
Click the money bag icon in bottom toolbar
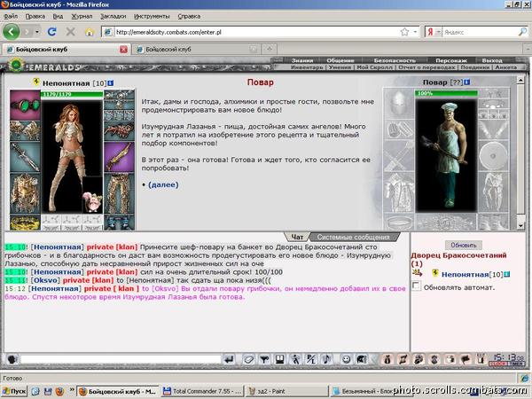tap(387, 359)
